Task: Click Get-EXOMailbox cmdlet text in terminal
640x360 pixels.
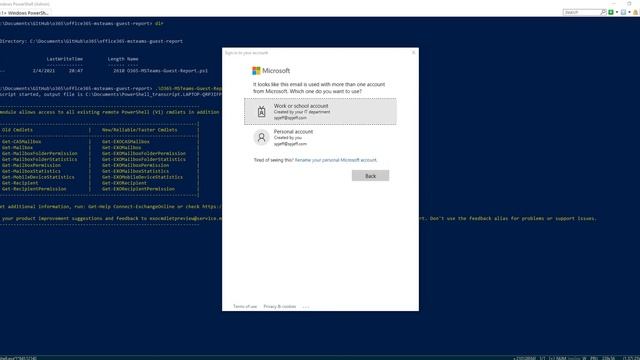Action: (x=121, y=148)
